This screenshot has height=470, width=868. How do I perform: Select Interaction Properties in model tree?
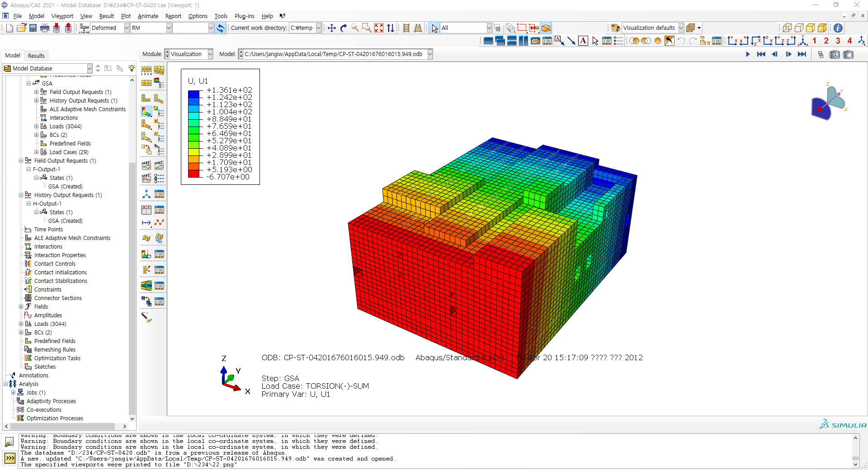click(x=60, y=255)
